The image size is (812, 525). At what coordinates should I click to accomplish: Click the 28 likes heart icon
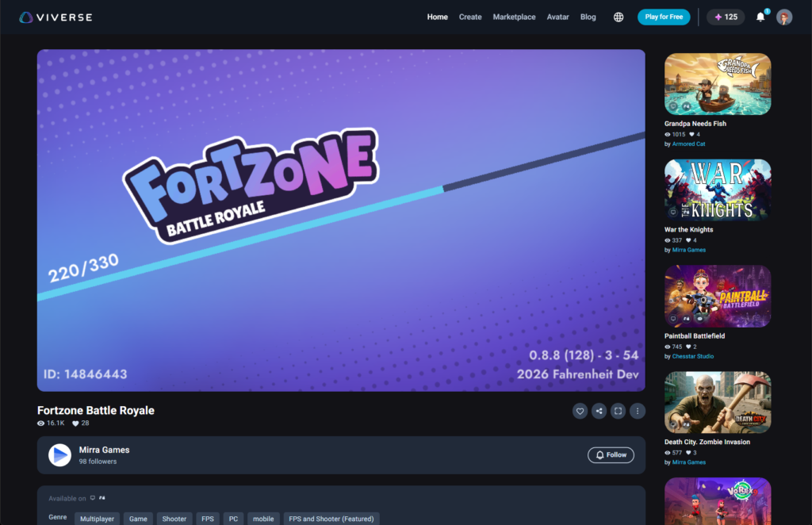pyautogui.click(x=75, y=423)
